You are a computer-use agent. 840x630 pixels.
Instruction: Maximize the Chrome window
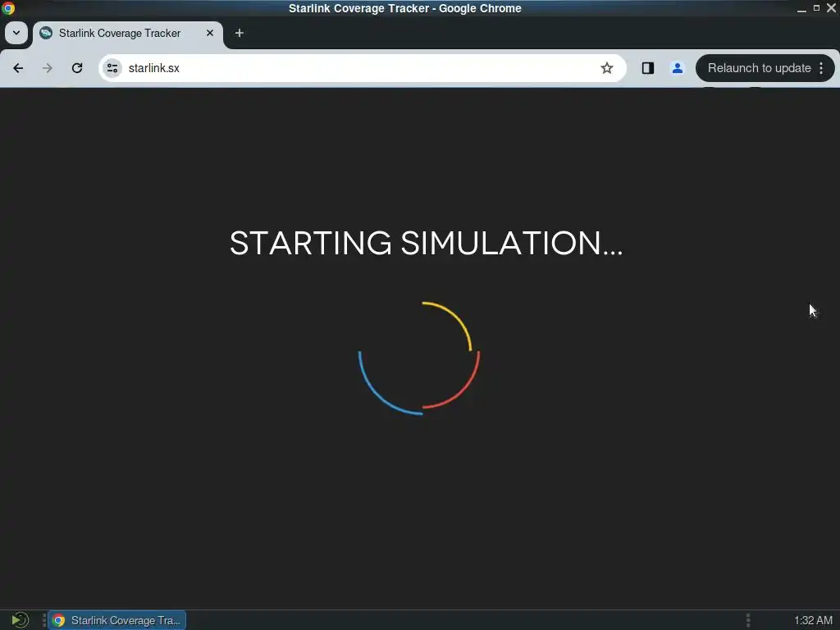[x=816, y=8]
